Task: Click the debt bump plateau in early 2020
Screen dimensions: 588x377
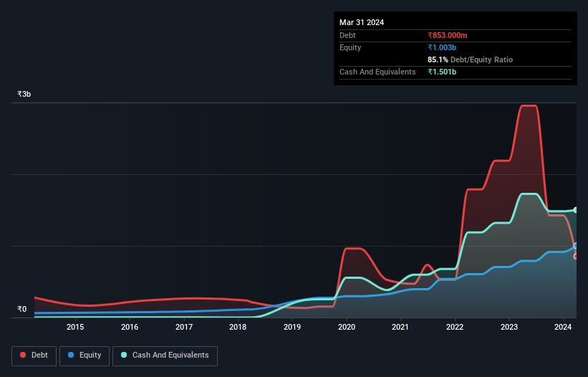Action: 352,248
